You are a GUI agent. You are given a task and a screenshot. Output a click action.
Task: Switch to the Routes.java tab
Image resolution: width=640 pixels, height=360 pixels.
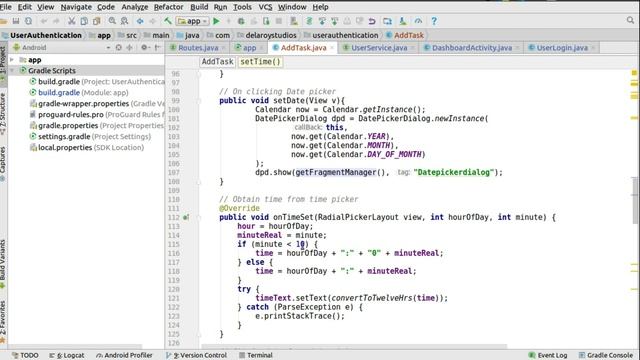(198, 48)
